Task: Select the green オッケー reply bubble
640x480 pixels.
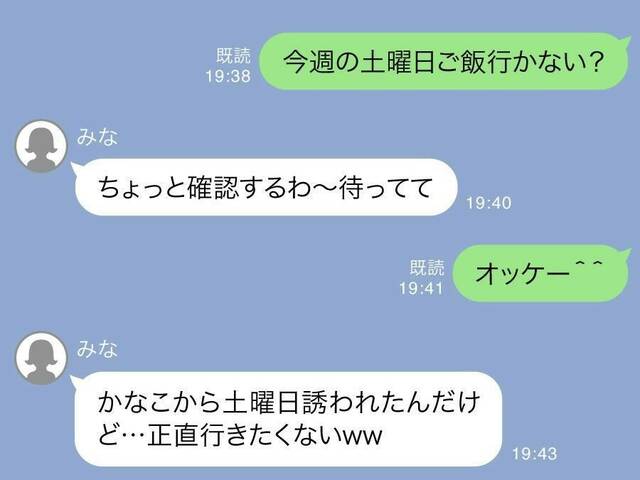Action: click(x=542, y=273)
